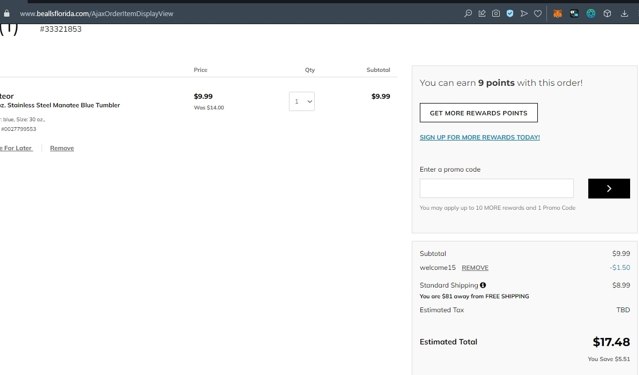Screen dimensions: 639x375
Task: Open the browser downloads icon
Action: 624,13
